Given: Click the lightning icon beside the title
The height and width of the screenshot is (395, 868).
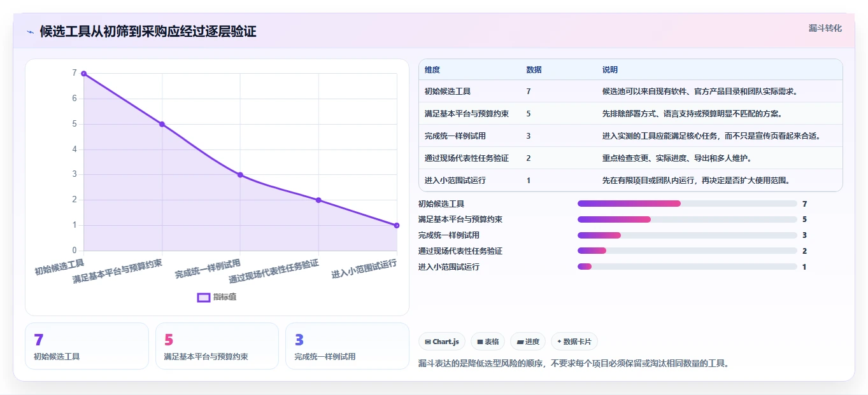Looking at the screenshot, I should 31,32.
